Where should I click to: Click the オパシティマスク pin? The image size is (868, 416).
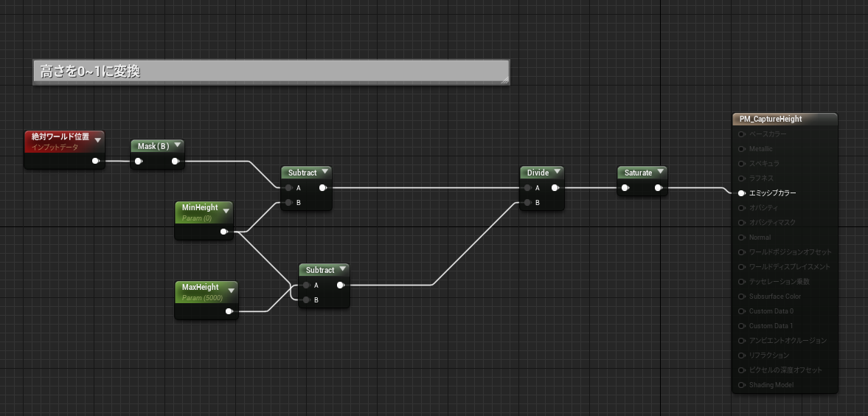(742, 223)
